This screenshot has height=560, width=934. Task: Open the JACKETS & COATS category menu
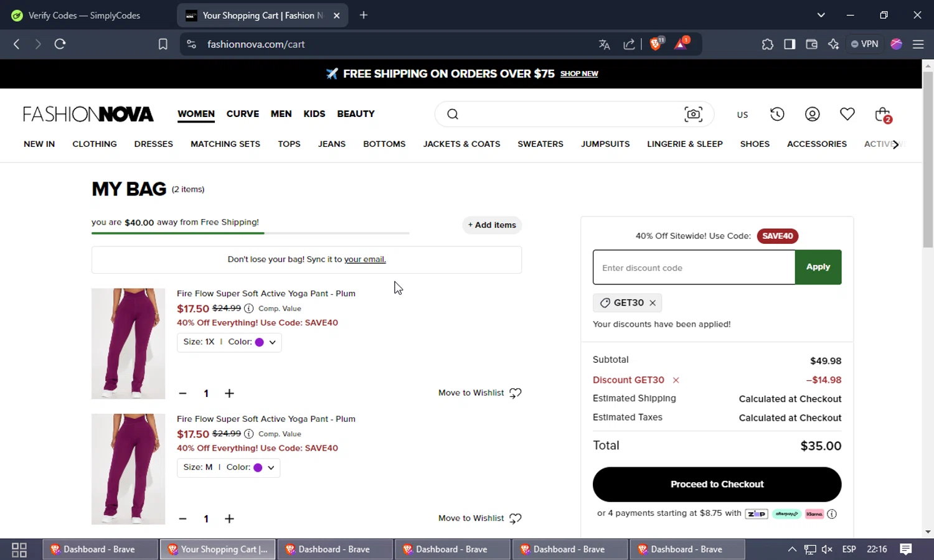click(x=461, y=144)
